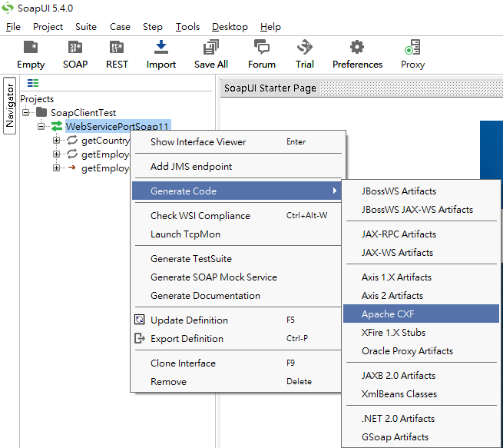
Task: Select Oracle Proxy Artifacts
Action: 421,350
